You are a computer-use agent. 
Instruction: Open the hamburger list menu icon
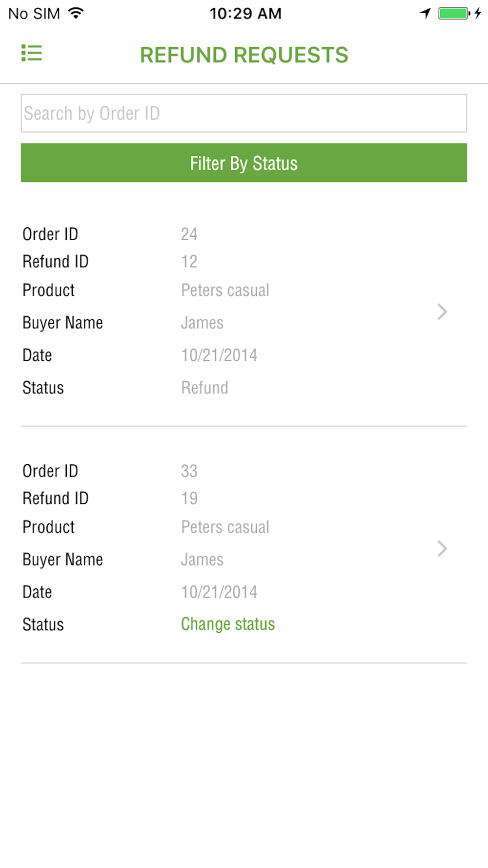point(32,53)
